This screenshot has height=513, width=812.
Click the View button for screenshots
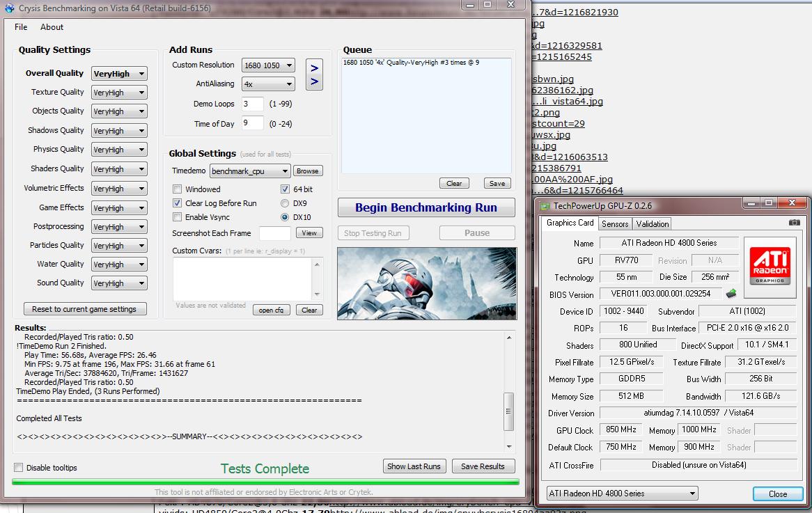(309, 233)
